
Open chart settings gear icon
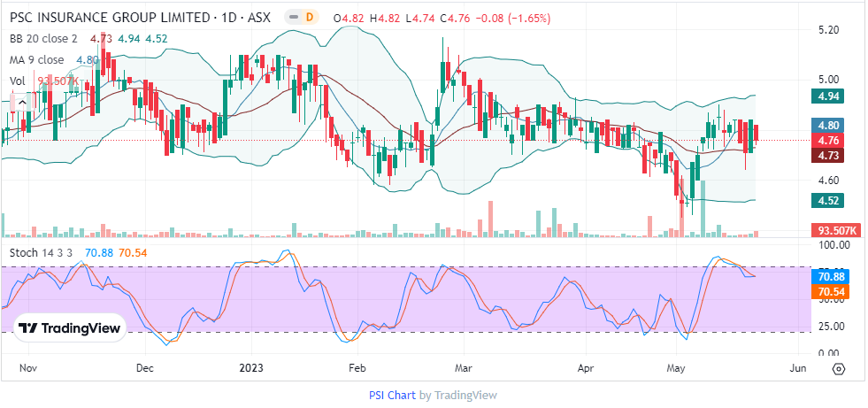coord(839,368)
